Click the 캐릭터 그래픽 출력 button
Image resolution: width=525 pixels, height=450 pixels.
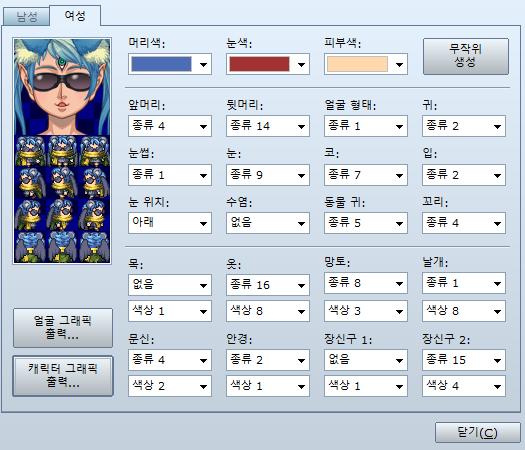coord(63,376)
